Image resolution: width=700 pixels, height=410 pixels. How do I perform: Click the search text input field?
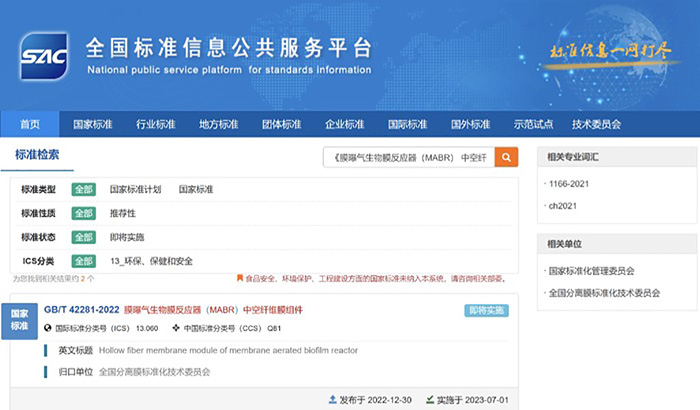pos(409,157)
